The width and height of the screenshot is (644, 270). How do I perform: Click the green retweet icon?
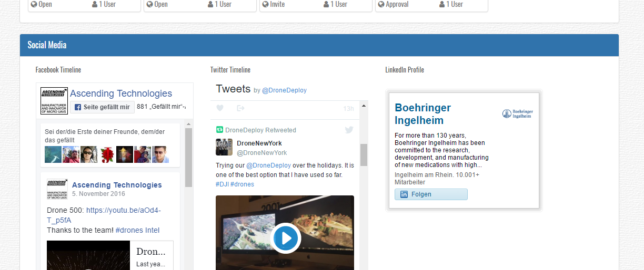coord(219,130)
